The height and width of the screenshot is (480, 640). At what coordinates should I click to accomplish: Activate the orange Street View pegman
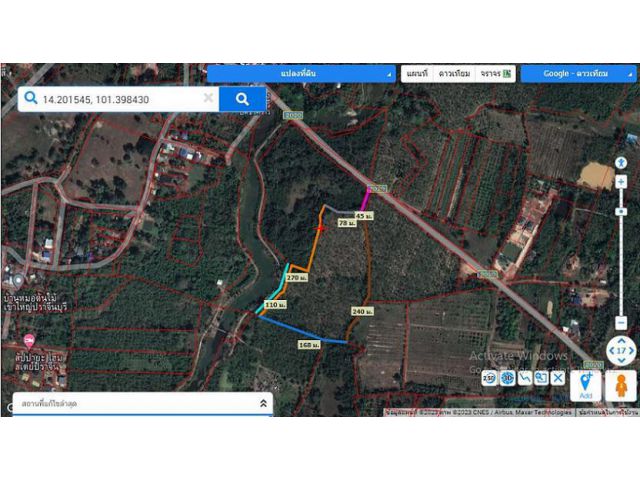coord(621,386)
